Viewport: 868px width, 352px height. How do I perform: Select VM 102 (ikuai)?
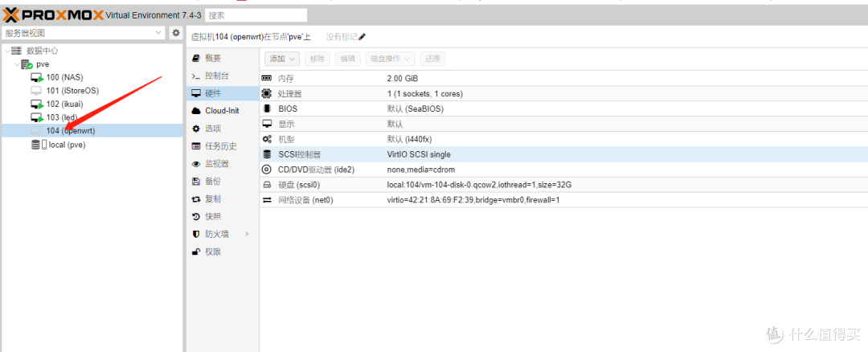click(x=65, y=104)
